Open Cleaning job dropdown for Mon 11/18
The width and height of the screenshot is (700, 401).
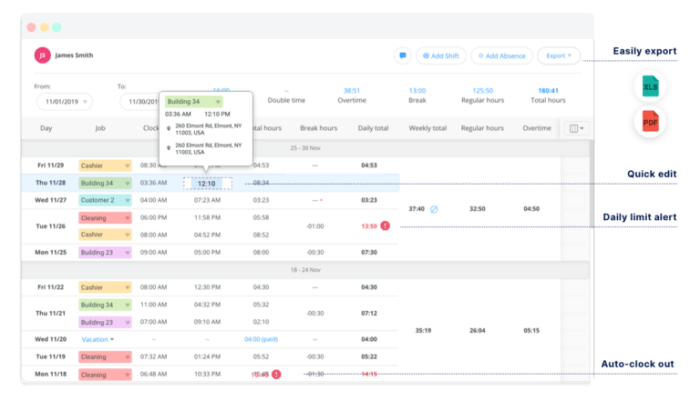coord(105,375)
